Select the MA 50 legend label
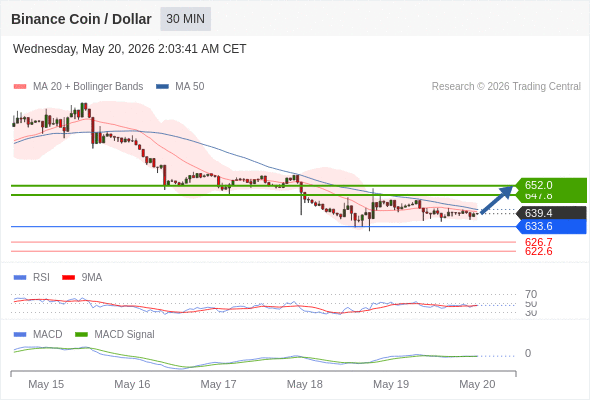590x400 pixels. [190, 87]
